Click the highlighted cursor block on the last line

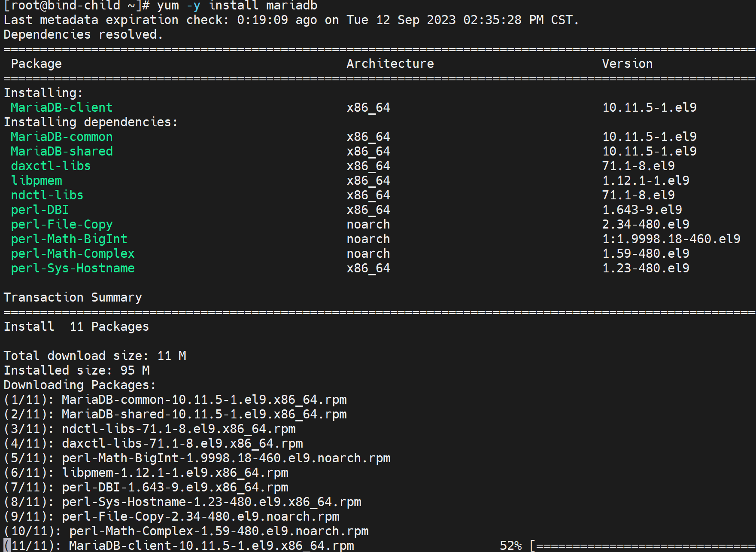[7, 546]
